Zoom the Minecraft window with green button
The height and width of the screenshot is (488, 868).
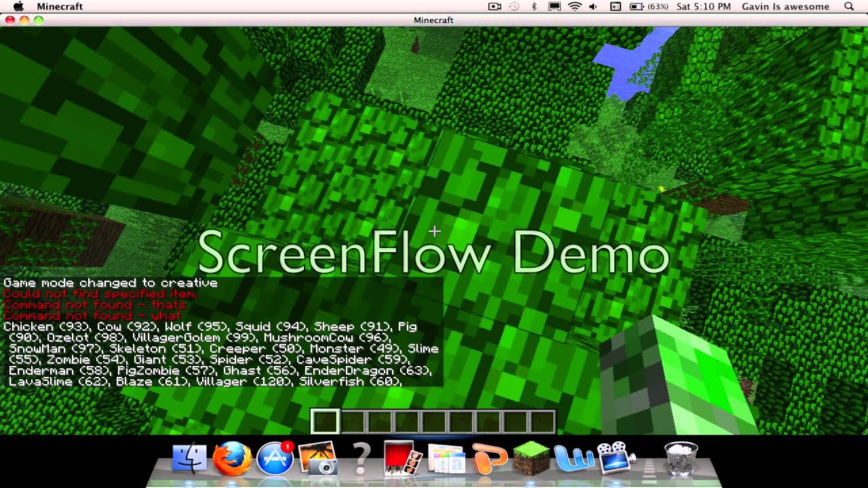39,20
